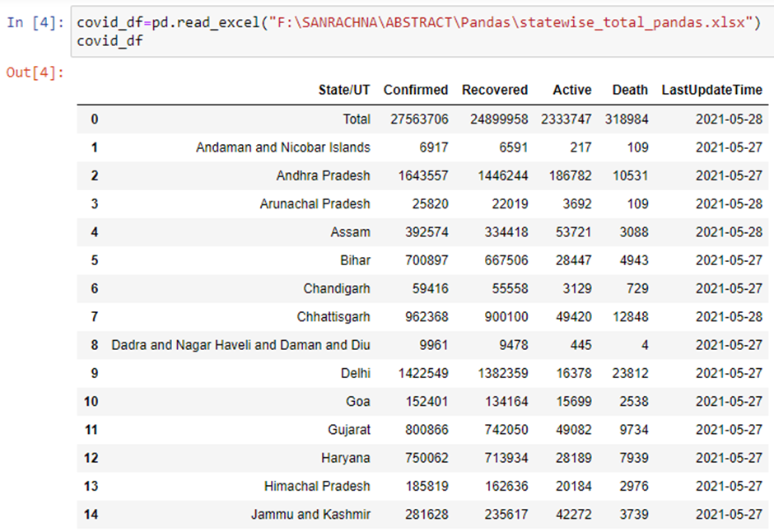Click Gujarat's recovered value 742050
Image resolution: width=774 pixels, height=532 pixels.
click(506, 429)
